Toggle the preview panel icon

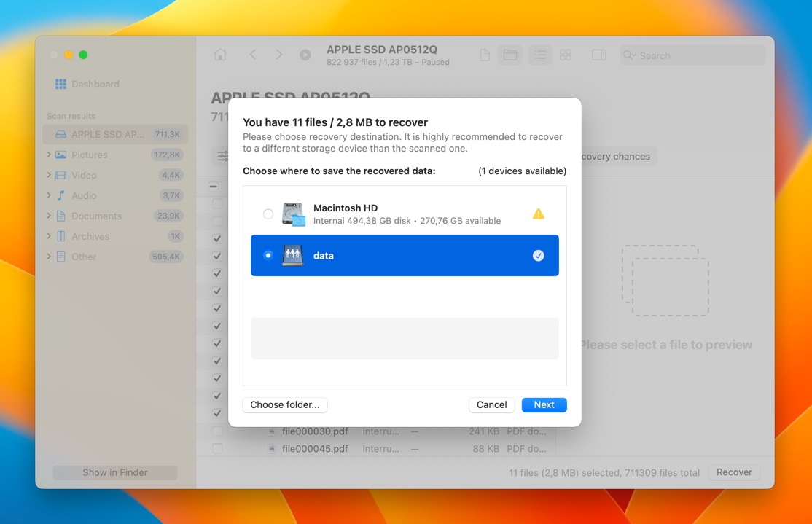599,55
